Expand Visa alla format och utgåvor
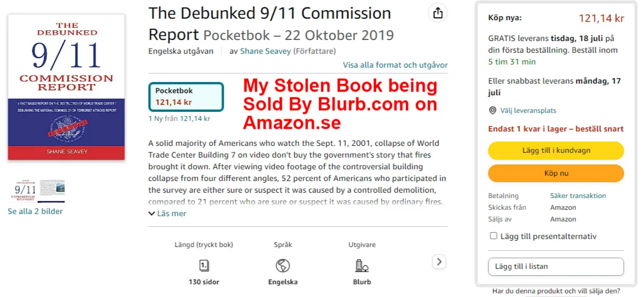644x297 pixels. (x=395, y=65)
